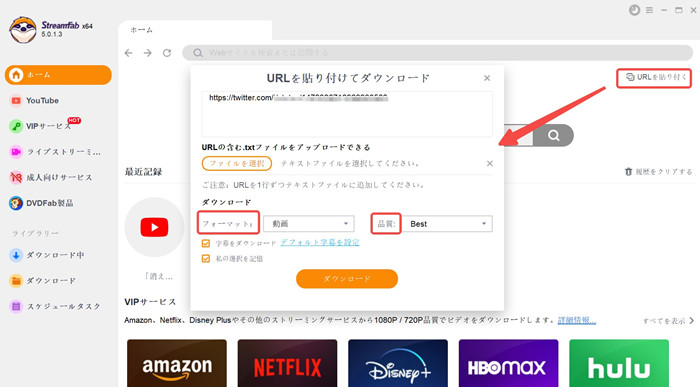
Task: Close the paste URL dialog
Action: point(487,78)
